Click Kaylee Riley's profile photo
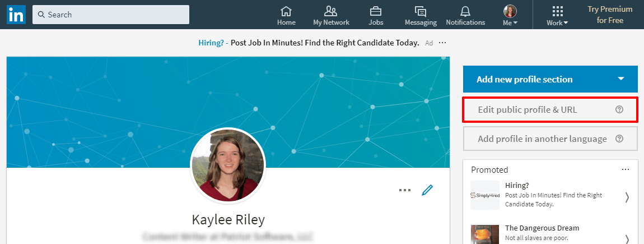 228,166
